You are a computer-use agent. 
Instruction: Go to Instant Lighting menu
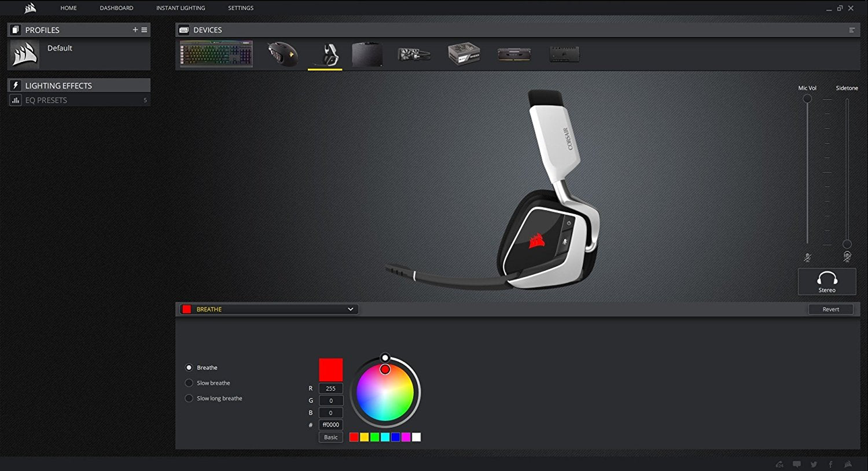[181, 8]
